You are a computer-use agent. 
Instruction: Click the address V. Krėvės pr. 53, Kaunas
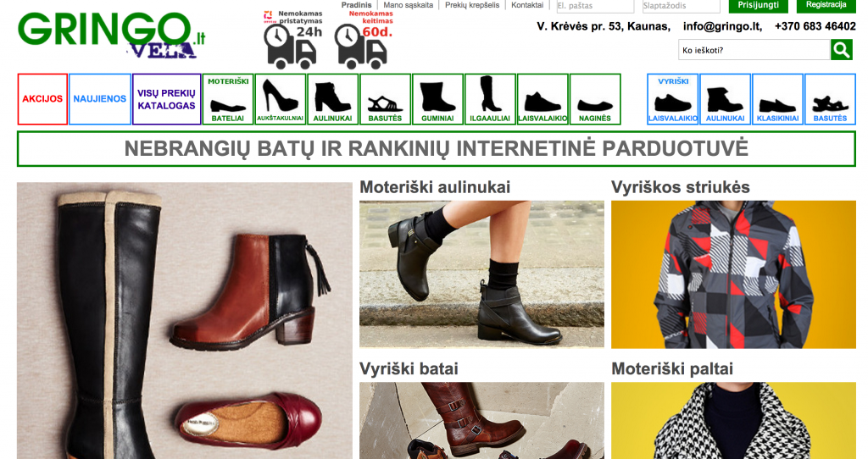(x=604, y=26)
